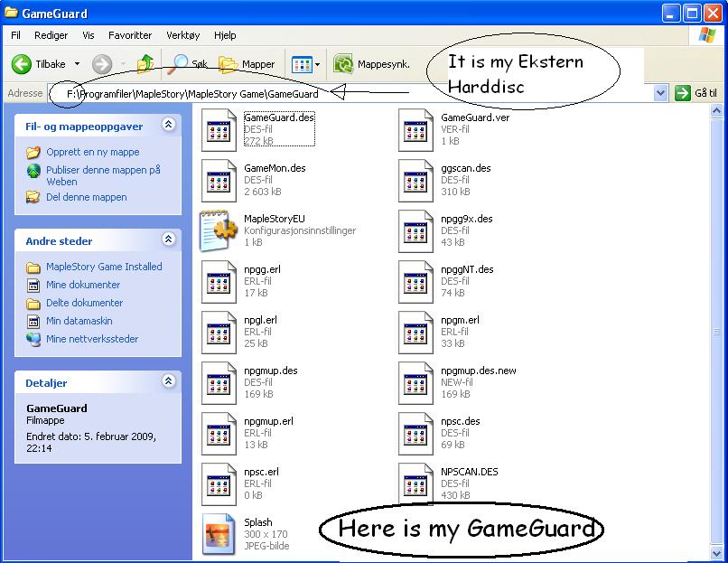Click Del denne mappen link
This screenshot has width=728, height=563.
[87, 197]
